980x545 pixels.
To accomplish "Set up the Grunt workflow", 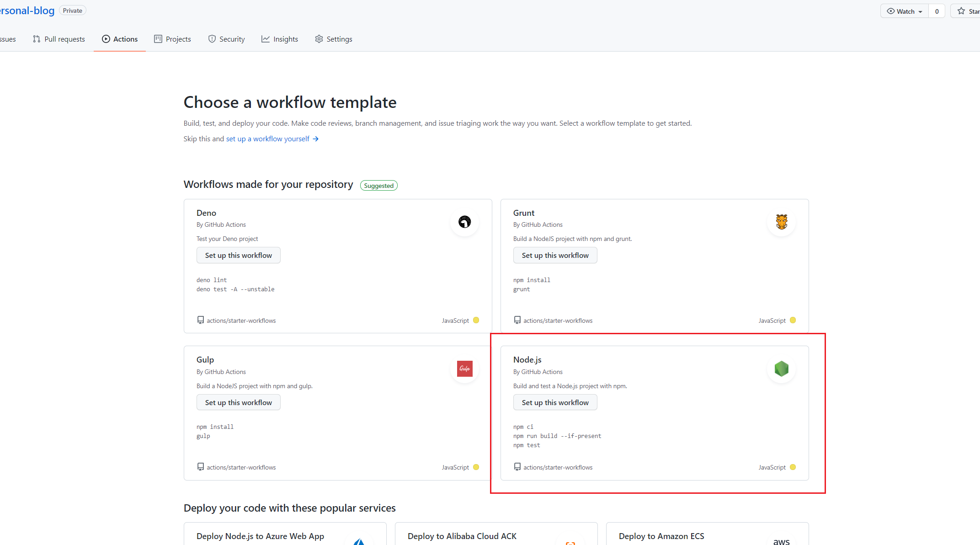I will click(x=555, y=255).
